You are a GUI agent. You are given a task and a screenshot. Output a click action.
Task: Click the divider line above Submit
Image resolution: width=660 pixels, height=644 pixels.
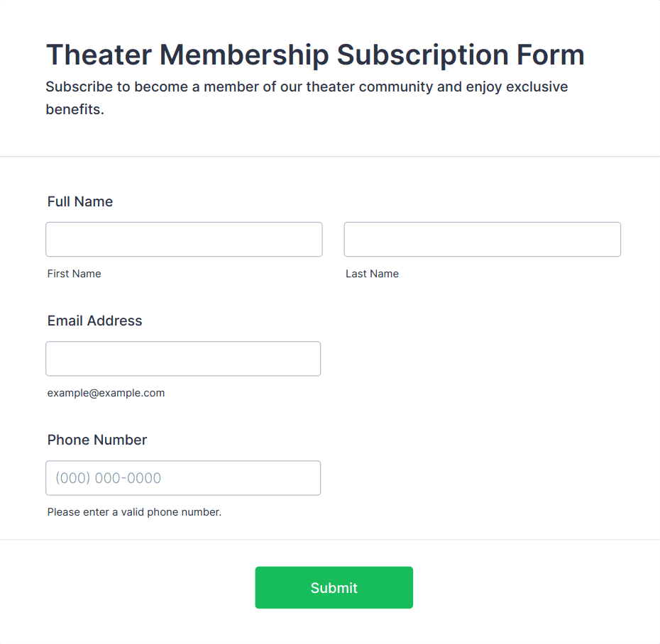click(330, 540)
